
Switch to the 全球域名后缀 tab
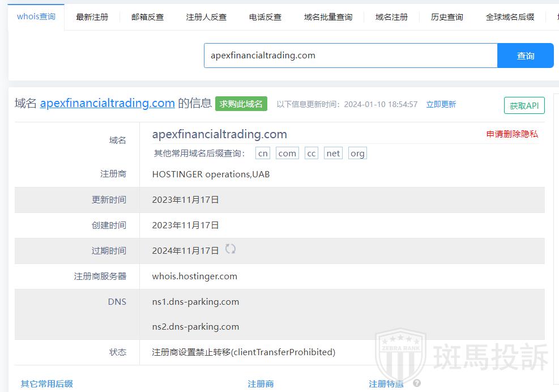click(510, 17)
